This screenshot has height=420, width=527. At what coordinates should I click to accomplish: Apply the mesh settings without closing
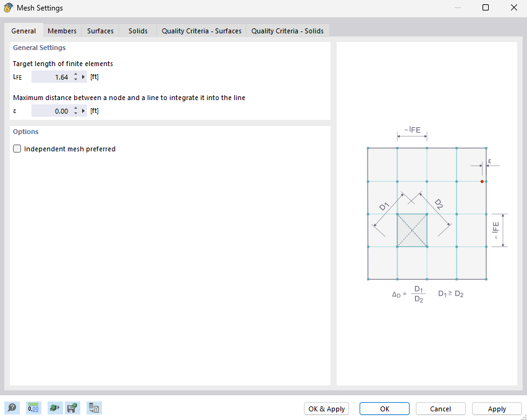[497, 408]
